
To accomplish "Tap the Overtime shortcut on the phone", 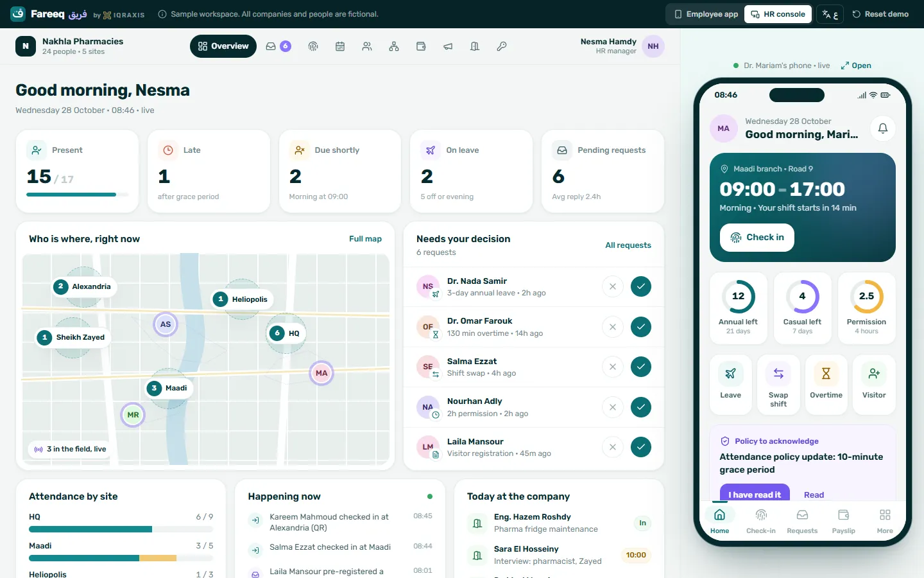I will click(x=826, y=384).
